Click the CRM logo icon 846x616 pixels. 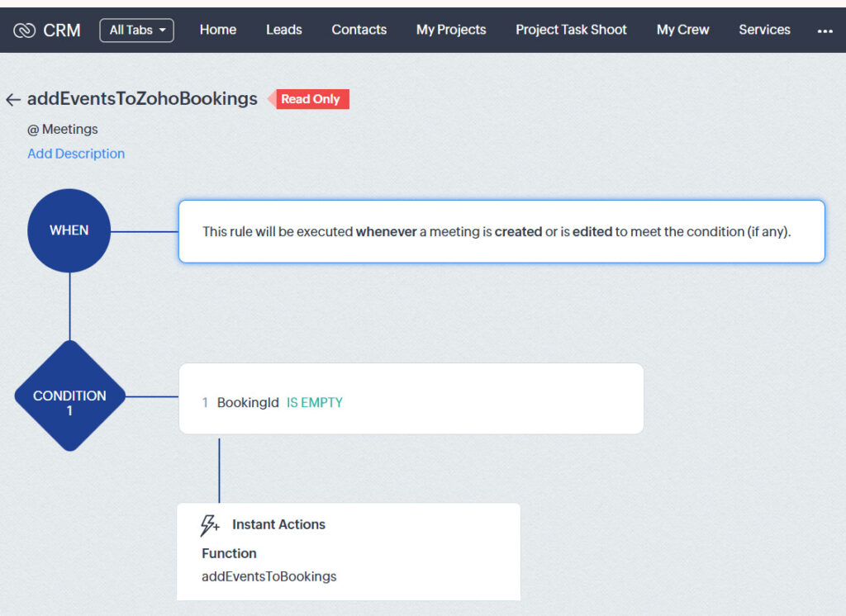(x=24, y=30)
